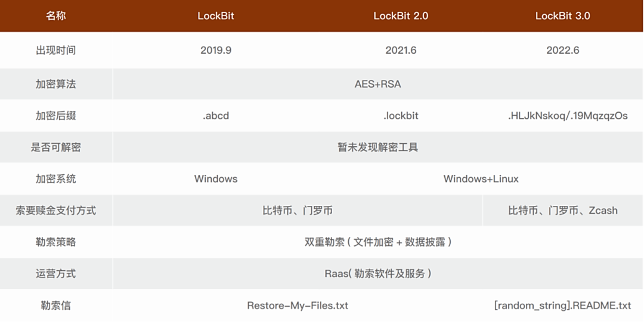
Task: Select the LockBit column header
Action: coord(216,16)
